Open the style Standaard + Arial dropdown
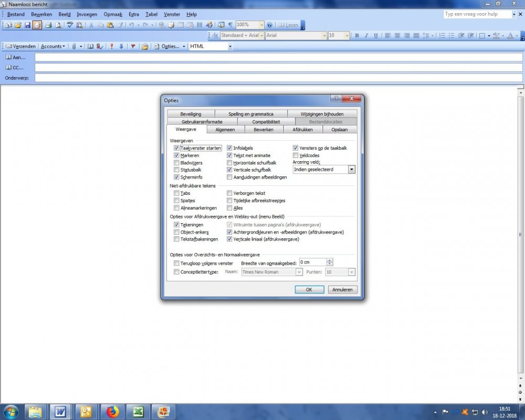 [262, 36]
